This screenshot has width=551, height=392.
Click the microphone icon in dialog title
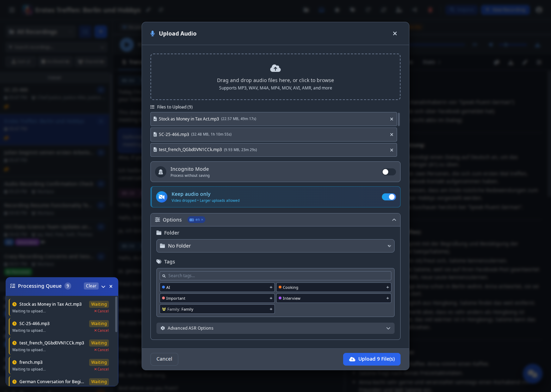(153, 33)
